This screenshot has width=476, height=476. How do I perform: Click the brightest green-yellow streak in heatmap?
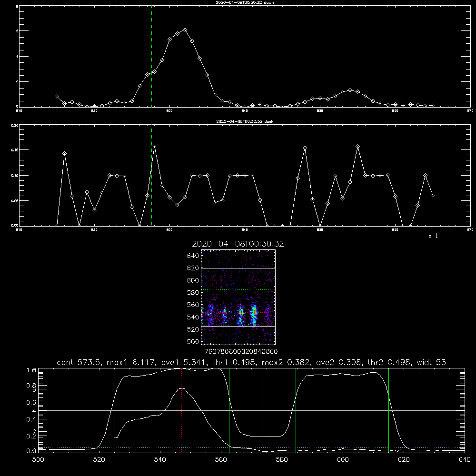[x=254, y=315]
